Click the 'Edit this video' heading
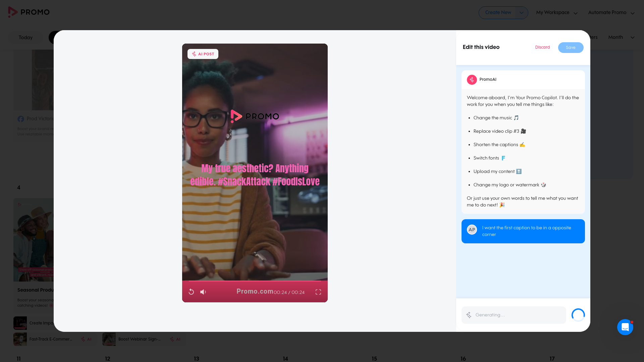The height and width of the screenshot is (362, 644). point(481,47)
